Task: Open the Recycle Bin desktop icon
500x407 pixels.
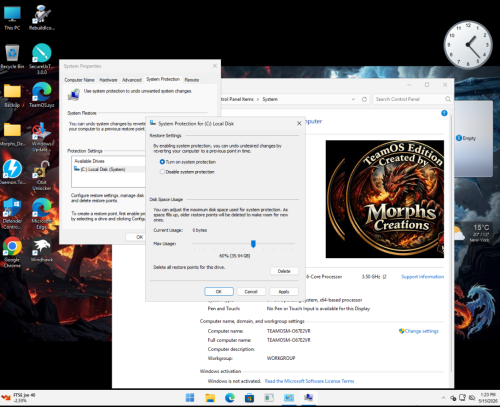Action: pos(12,56)
